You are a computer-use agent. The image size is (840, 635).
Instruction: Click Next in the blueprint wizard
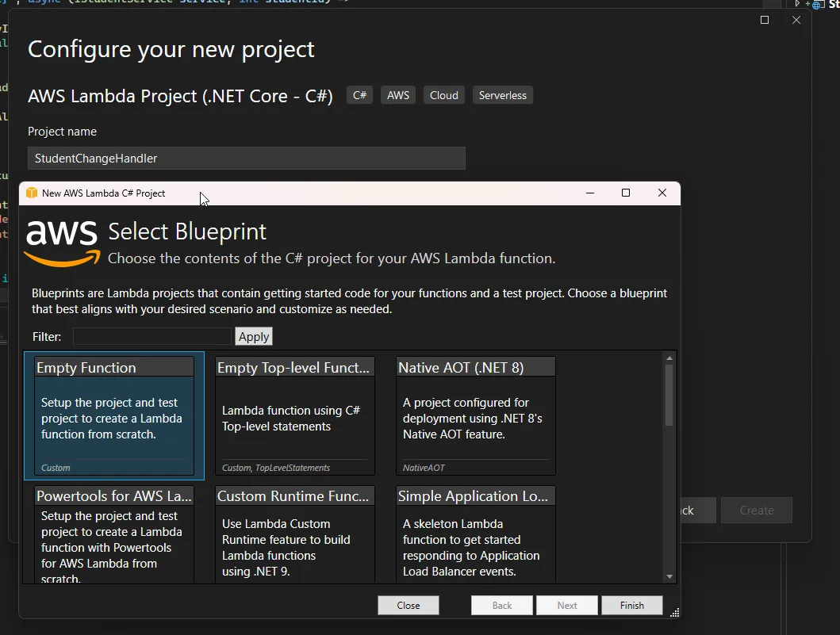[x=566, y=605]
